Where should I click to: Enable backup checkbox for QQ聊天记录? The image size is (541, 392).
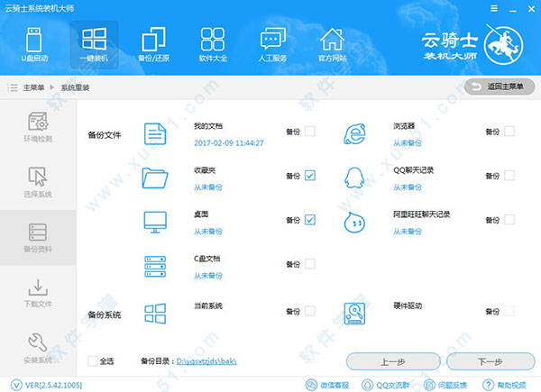click(x=509, y=176)
